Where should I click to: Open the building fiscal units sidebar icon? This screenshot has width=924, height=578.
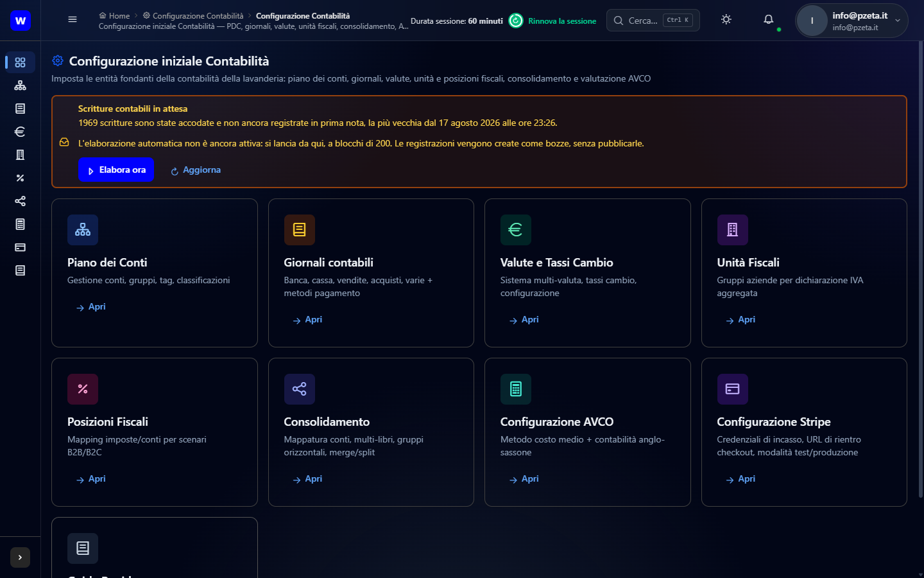click(x=21, y=155)
